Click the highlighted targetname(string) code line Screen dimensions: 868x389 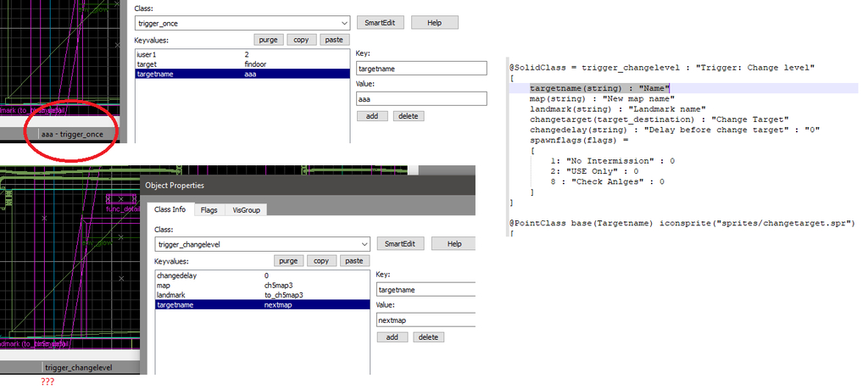pyautogui.click(x=600, y=88)
